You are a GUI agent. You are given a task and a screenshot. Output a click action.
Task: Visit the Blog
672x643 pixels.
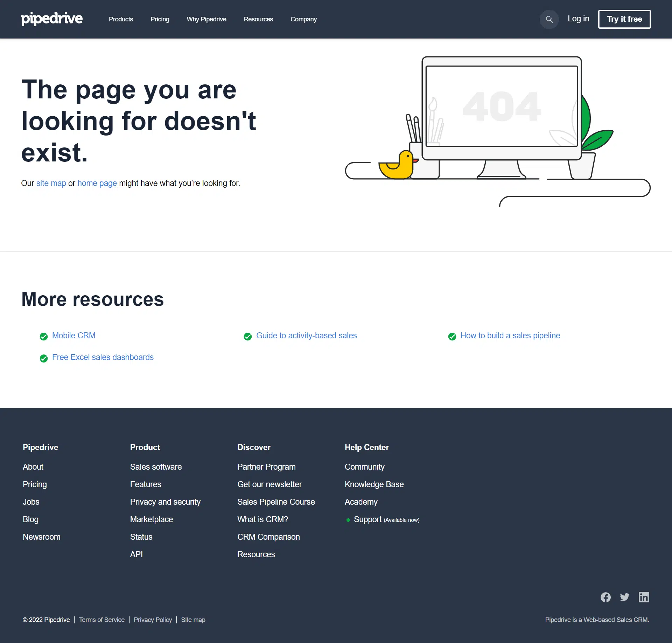pos(30,519)
